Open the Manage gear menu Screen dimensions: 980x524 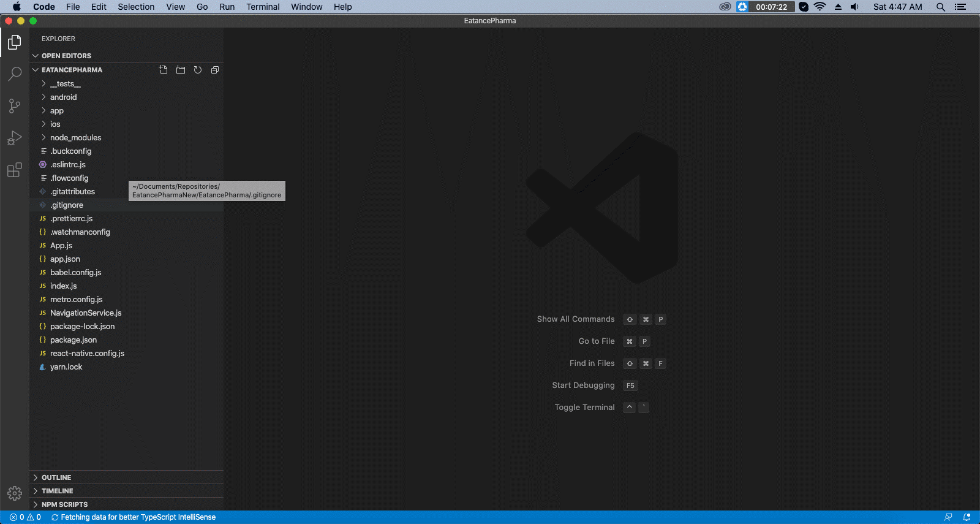(x=15, y=493)
